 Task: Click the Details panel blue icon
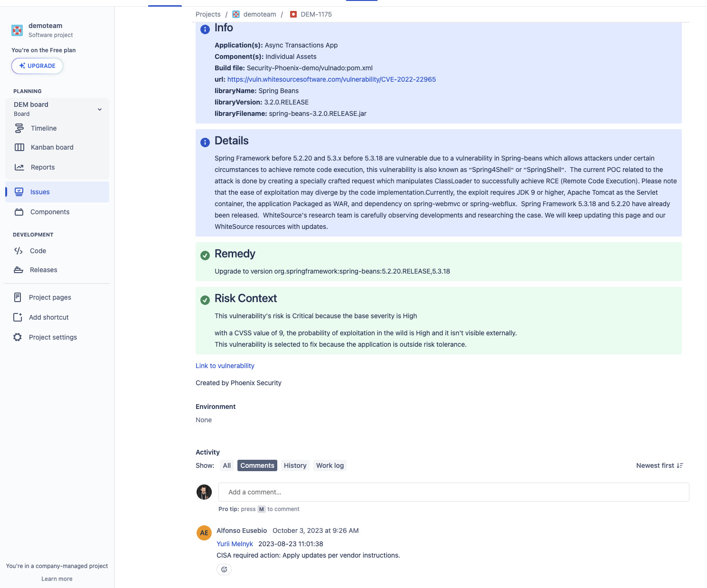pyautogui.click(x=205, y=142)
